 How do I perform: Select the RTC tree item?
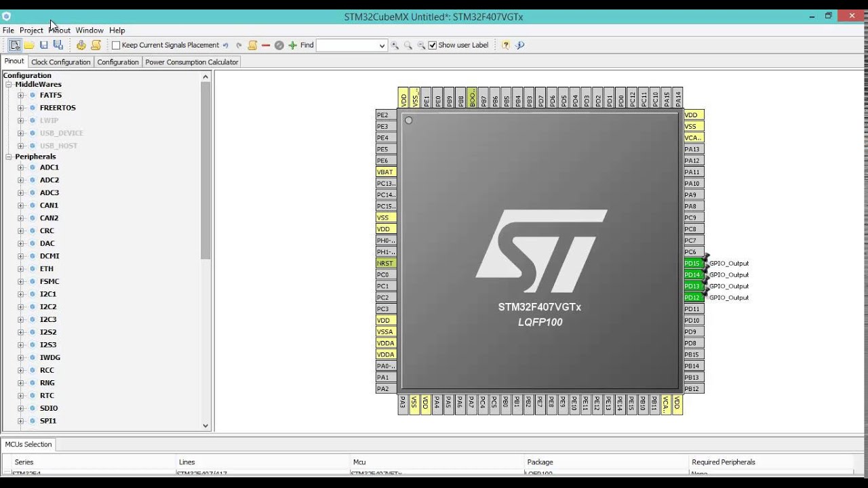click(47, 396)
